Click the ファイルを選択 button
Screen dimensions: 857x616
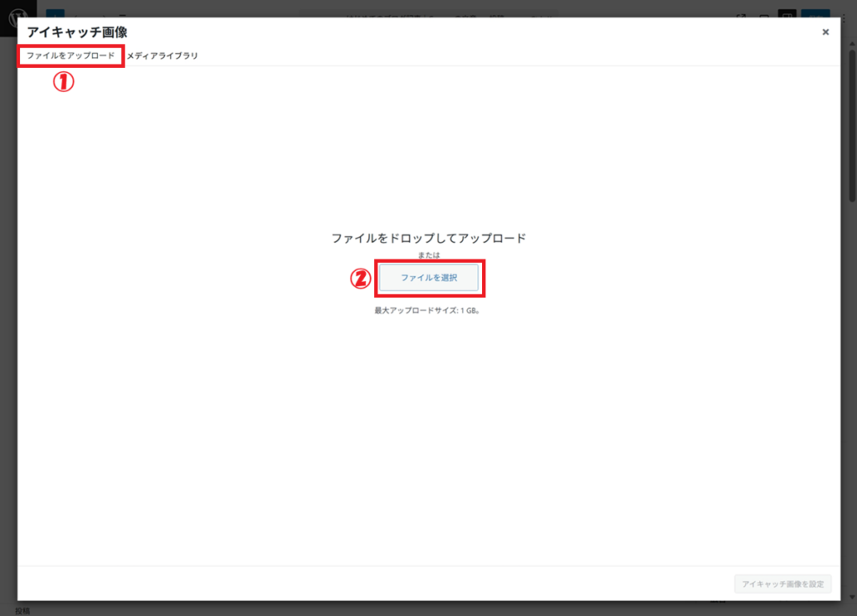click(x=428, y=278)
